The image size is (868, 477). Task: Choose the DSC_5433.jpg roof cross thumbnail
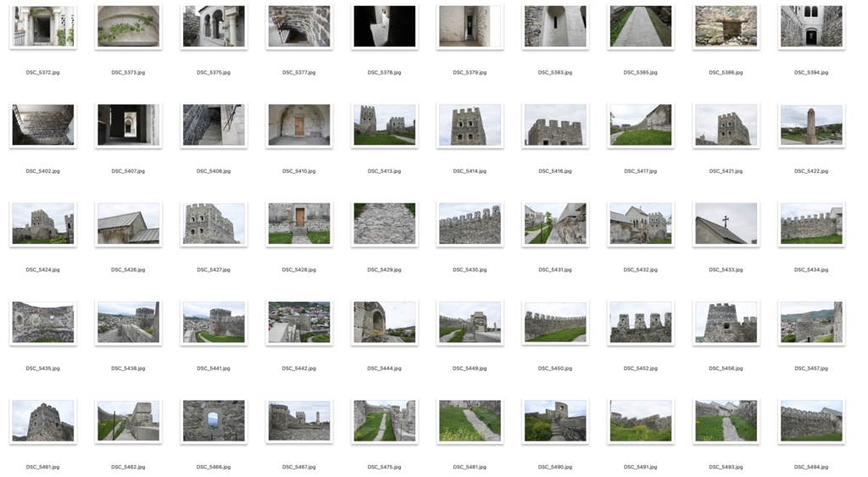click(726, 224)
